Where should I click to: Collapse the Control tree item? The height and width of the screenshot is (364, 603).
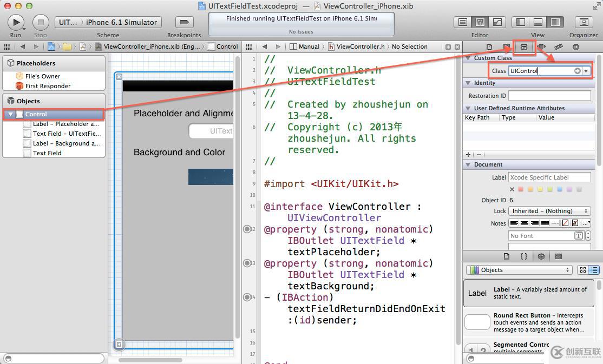click(x=10, y=115)
